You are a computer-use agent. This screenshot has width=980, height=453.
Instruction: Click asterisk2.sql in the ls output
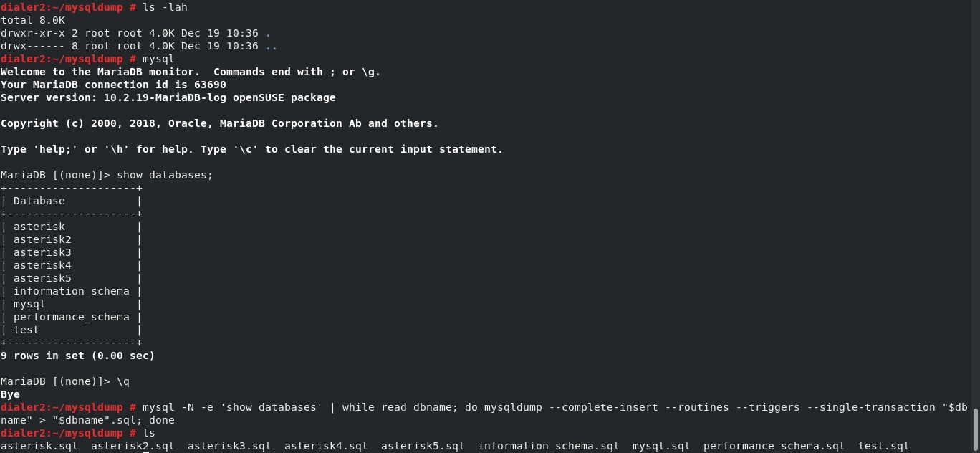pos(133,446)
